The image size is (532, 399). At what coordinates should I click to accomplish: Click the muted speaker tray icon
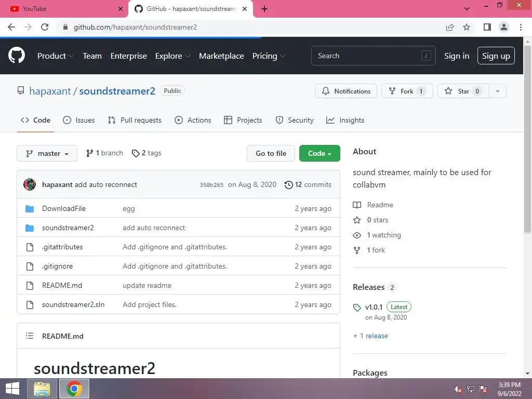coord(458,389)
